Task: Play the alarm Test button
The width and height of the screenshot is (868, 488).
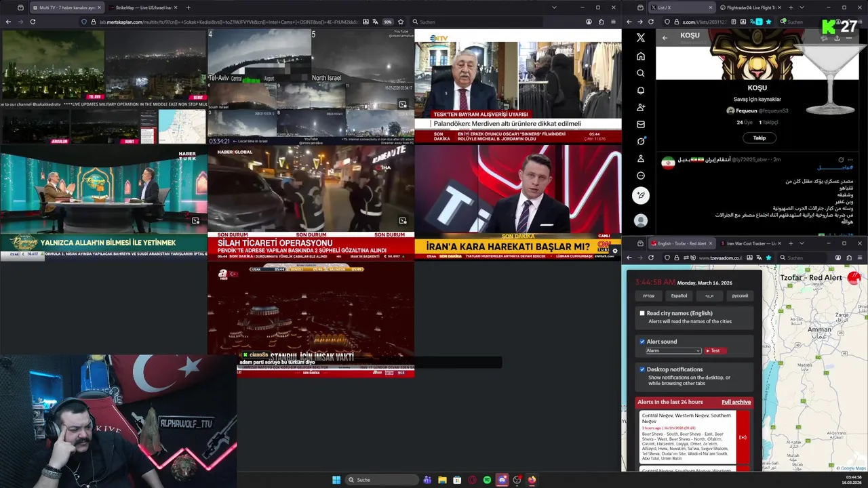Action: (x=715, y=350)
